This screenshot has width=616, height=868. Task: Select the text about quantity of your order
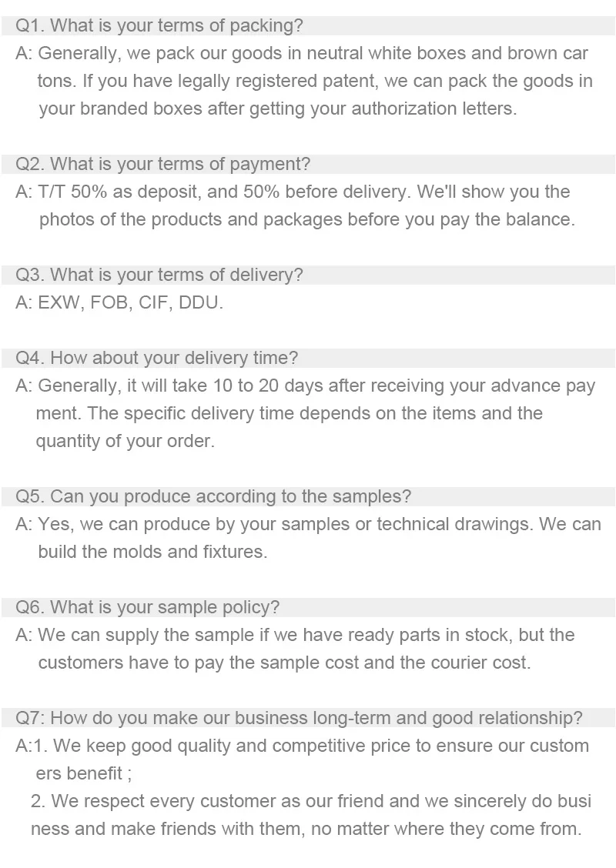point(125,442)
